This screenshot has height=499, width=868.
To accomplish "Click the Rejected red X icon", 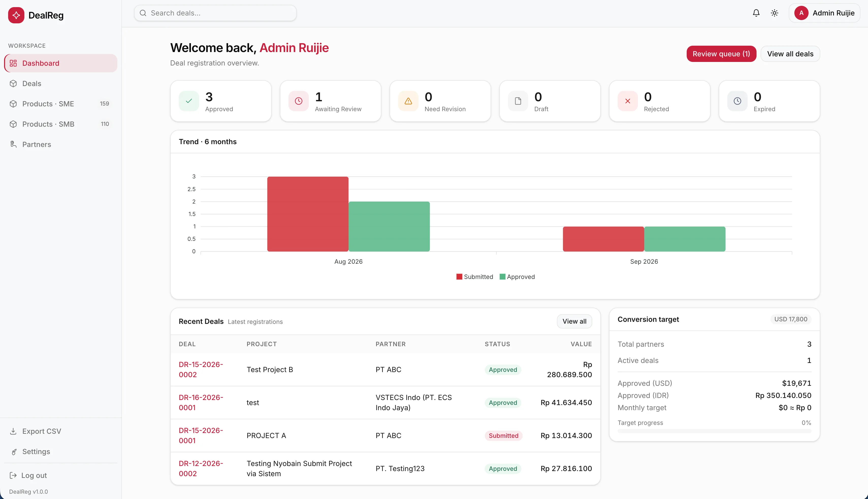I will click(627, 101).
